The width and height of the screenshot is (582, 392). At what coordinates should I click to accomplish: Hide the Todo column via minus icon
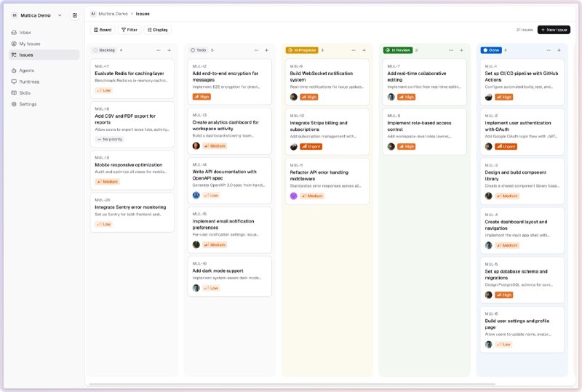(x=256, y=50)
